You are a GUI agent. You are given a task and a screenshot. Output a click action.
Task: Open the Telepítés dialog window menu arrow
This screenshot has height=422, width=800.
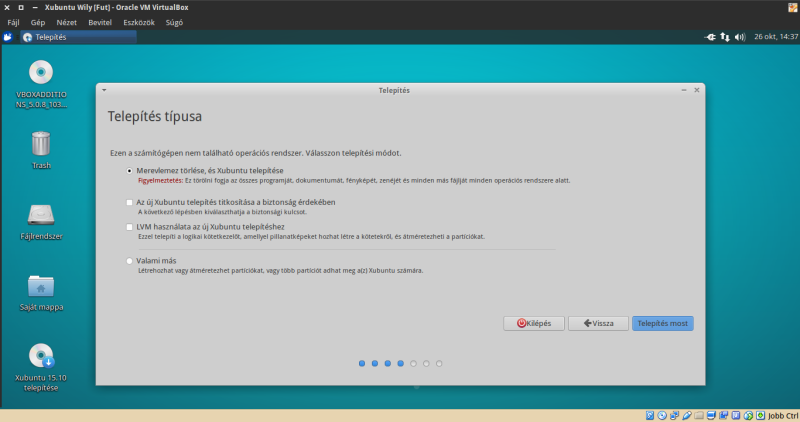(104, 90)
